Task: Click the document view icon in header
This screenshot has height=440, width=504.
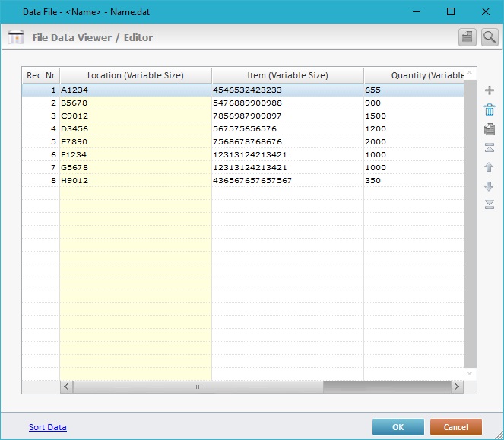Action: 468,36
